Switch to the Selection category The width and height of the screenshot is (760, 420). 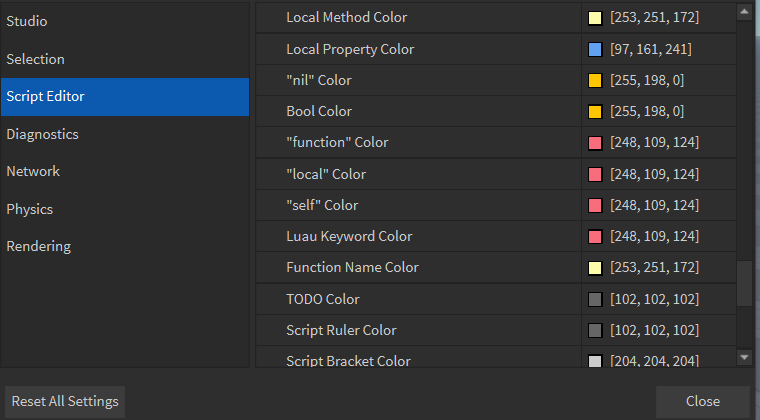coord(35,59)
